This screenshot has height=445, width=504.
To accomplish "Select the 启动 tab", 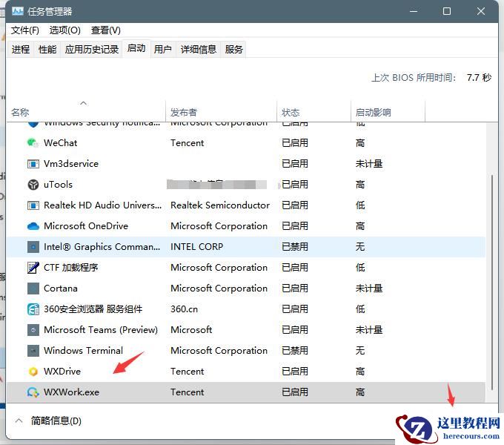I will tap(136, 48).
